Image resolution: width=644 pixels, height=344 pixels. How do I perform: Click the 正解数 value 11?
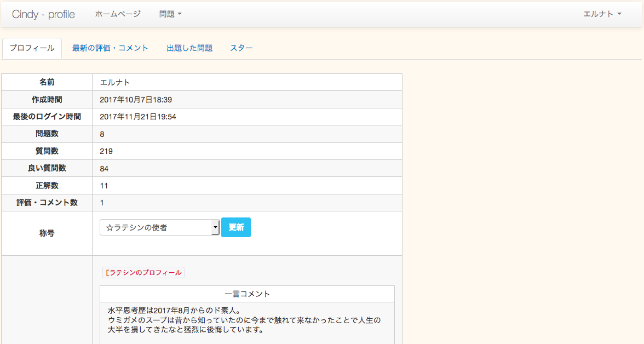pos(104,186)
